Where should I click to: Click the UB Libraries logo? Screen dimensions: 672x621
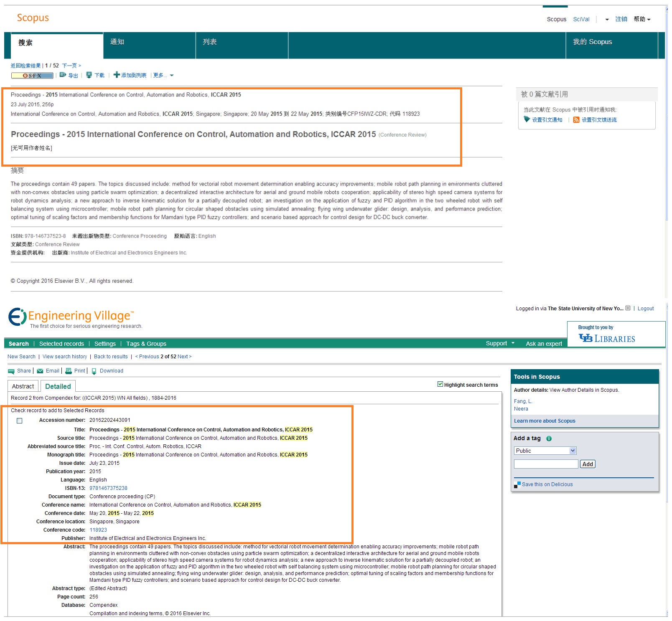(x=607, y=338)
